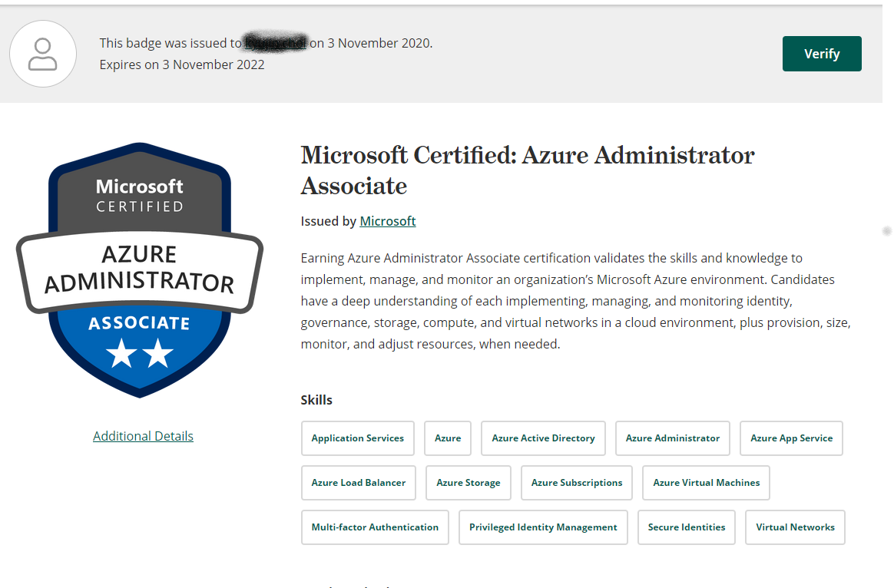Open the Azure Virtual Machines skill tag
894x588 pixels.
(707, 483)
